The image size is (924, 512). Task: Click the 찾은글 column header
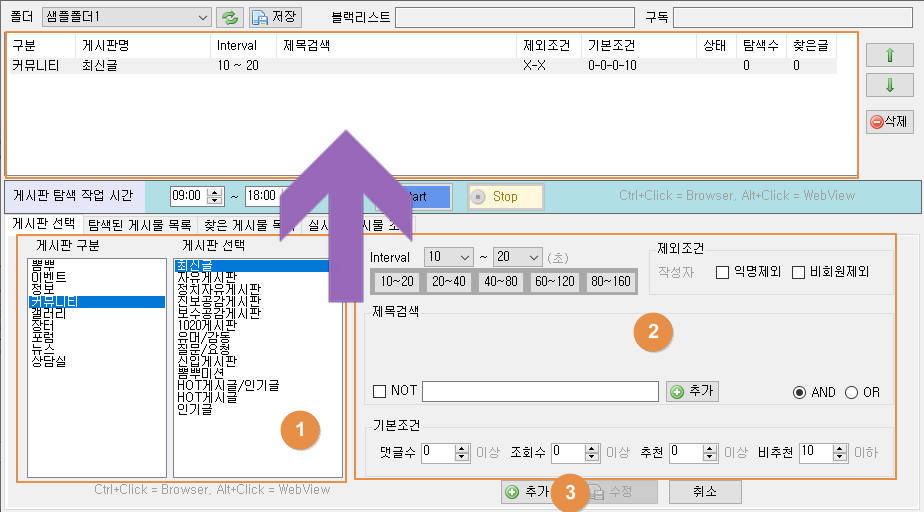811,45
